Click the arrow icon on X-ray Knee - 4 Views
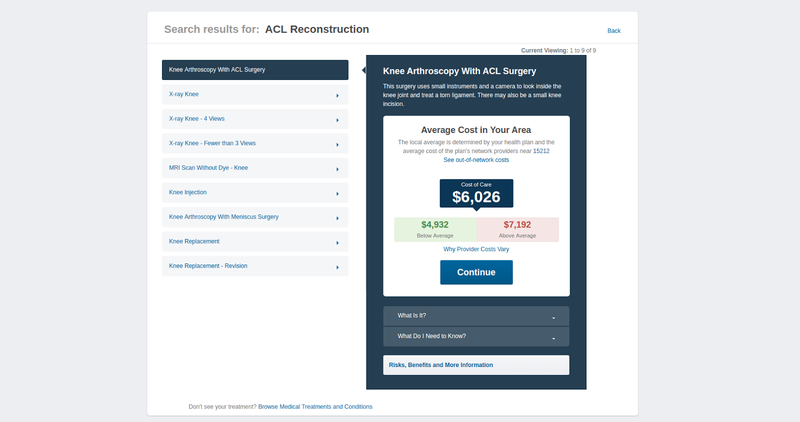800x422 pixels. tap(337, 120)
